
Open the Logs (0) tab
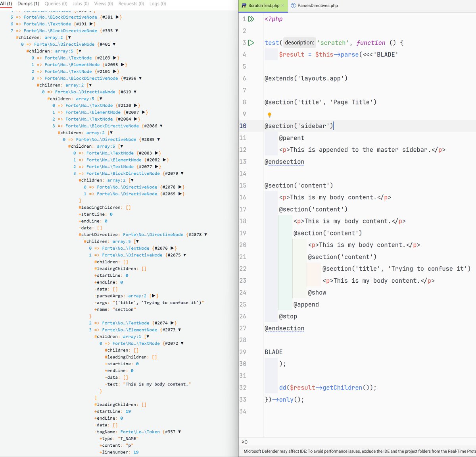tap(157, 4)
